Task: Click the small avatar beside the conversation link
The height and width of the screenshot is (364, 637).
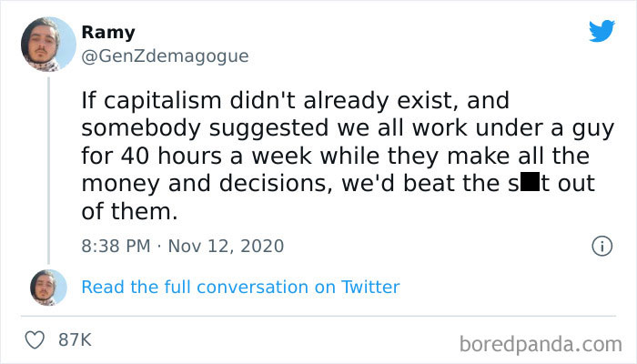Action: [48, 287]
